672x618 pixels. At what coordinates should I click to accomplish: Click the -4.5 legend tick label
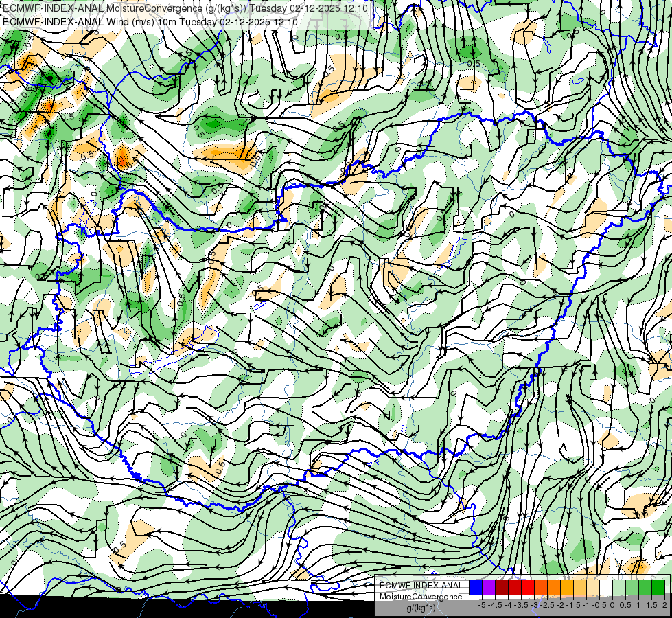pos(496,605)
